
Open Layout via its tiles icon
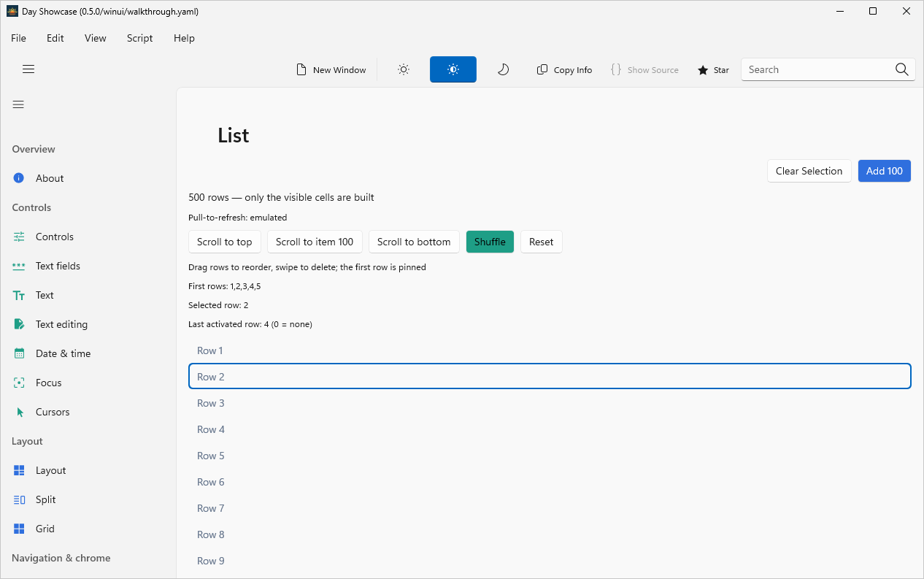click(20, 470)
